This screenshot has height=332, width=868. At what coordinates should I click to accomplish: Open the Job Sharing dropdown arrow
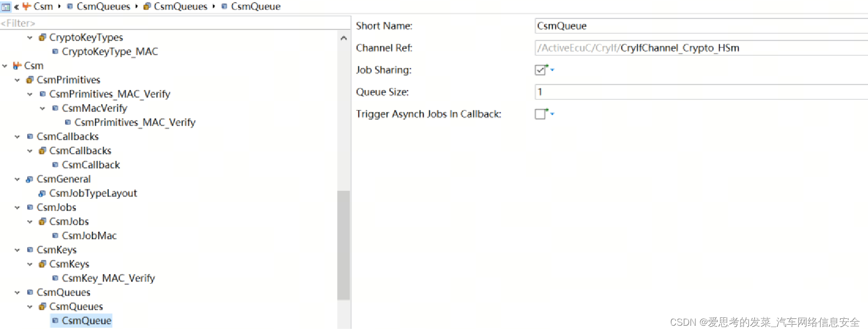[552, 70]
